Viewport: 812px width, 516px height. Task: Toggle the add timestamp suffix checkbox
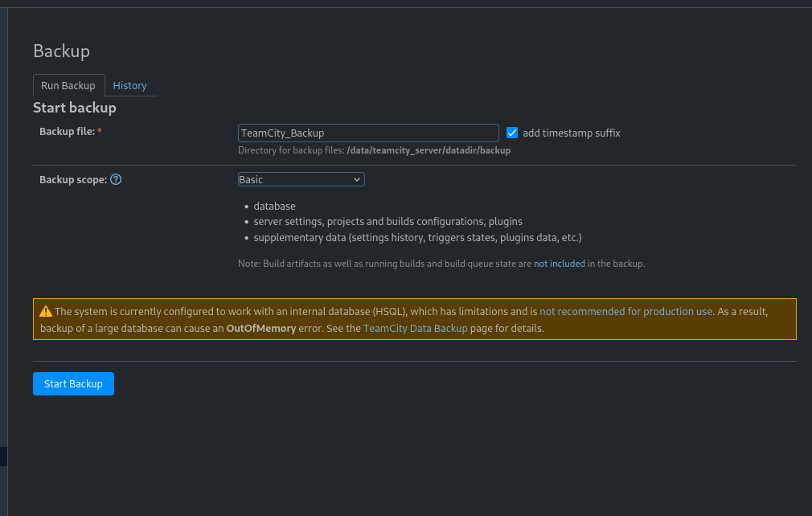511,133
